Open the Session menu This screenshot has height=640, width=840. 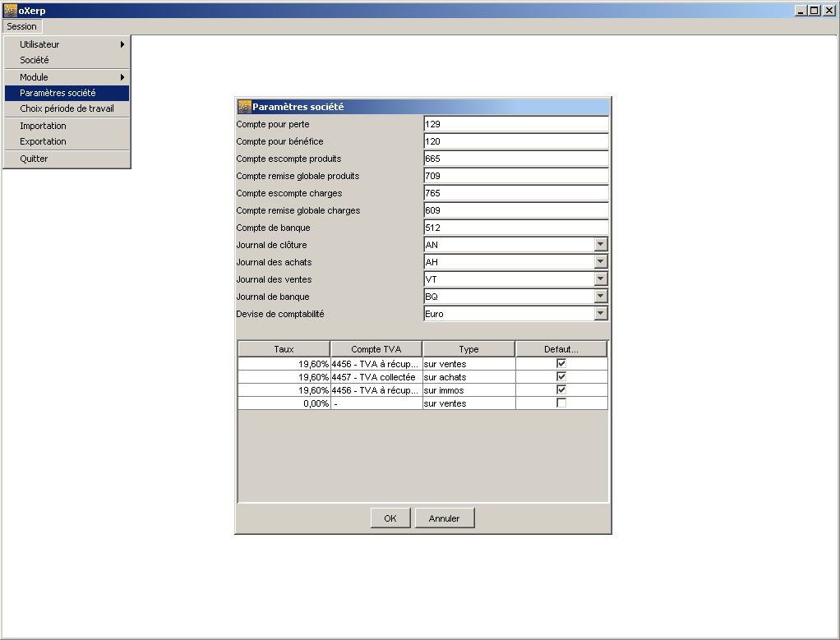(x=22, y=26)
